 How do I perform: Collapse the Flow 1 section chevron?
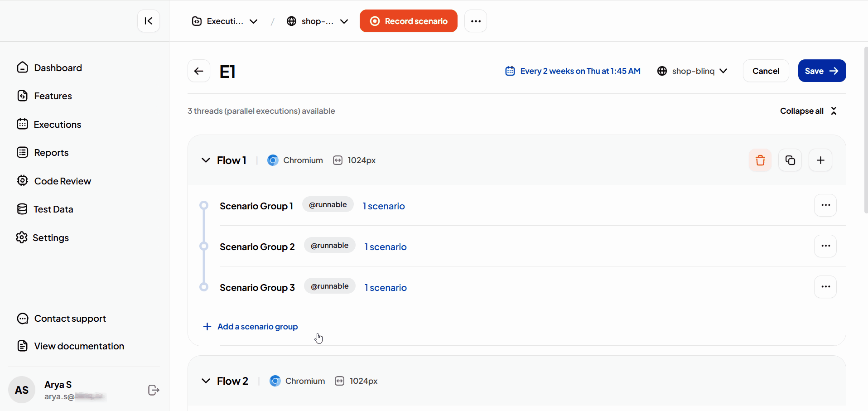click(206, 160)
